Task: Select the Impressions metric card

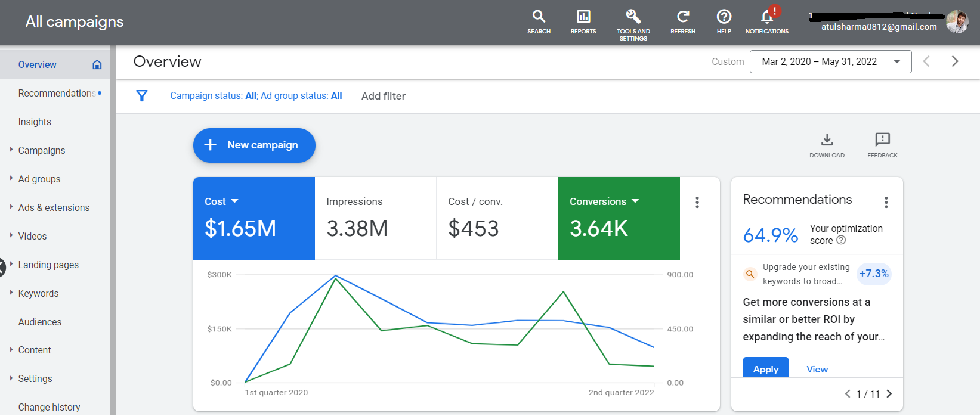Action: pos(376,218)
